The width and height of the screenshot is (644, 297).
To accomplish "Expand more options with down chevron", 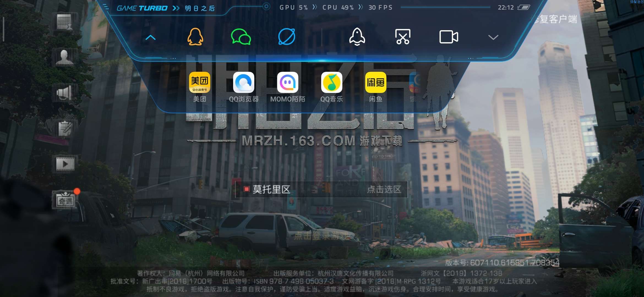I will [x=493, y=37].
